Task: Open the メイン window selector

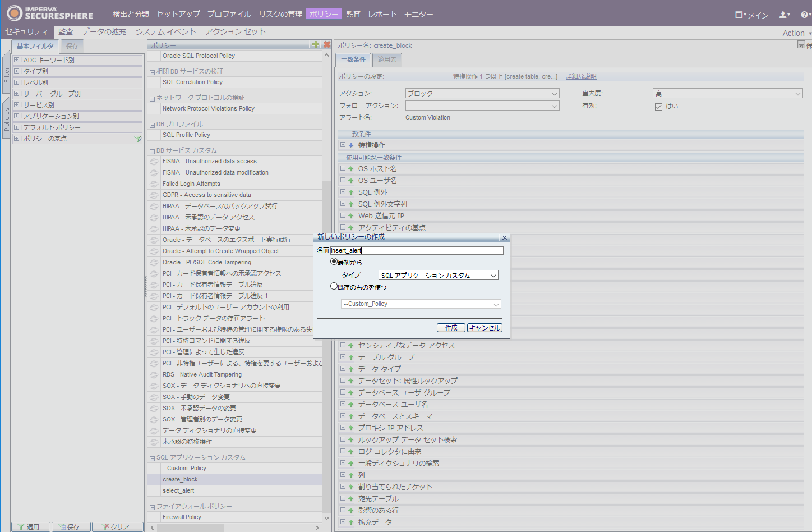Action: (751, 15)
